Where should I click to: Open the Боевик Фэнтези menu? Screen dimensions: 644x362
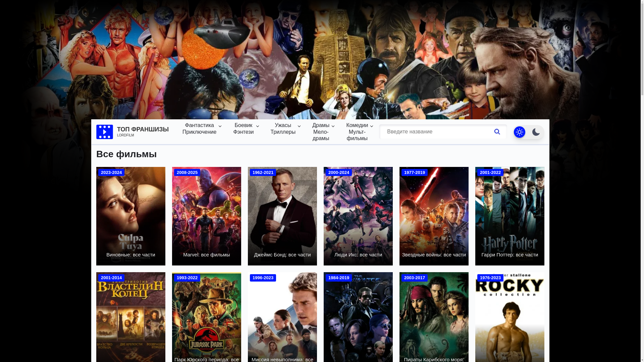pos(244,129)
